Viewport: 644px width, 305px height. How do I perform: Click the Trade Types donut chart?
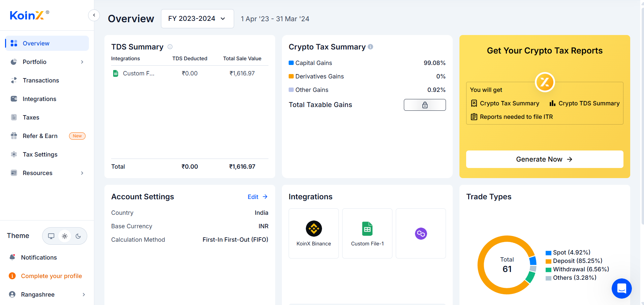coord(507,265)
